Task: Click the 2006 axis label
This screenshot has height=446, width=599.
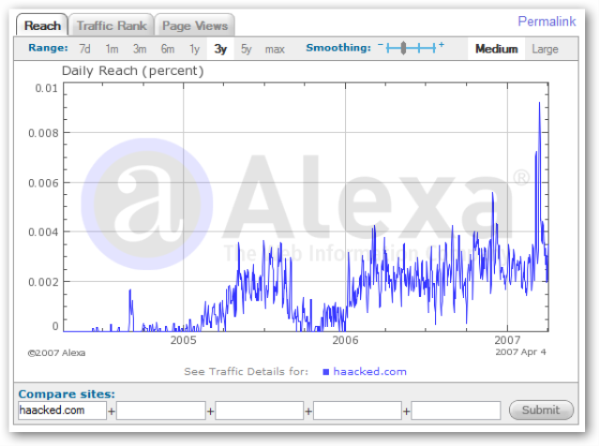Action: click(345, 340)
